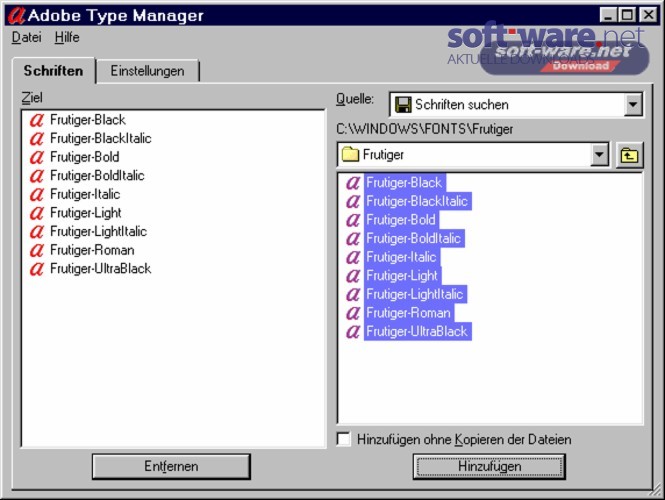Switch to the Schriften tab
Viewport: 665px width, 500px height.
coord(53,71)
